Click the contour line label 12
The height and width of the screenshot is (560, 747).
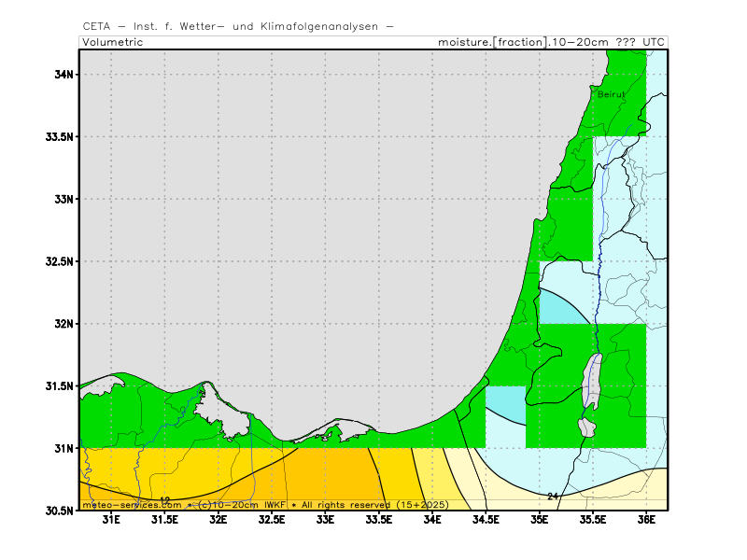165,500
